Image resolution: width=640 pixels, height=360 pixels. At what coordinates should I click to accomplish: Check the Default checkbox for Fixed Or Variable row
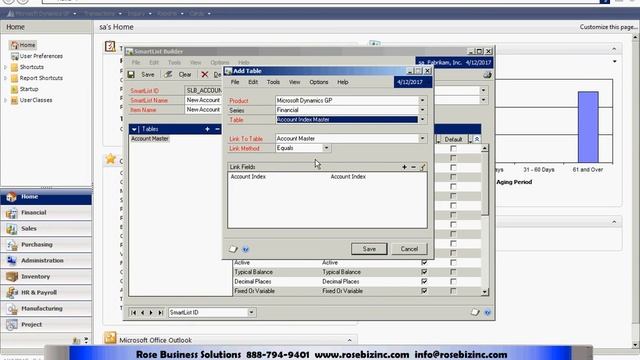453,291
